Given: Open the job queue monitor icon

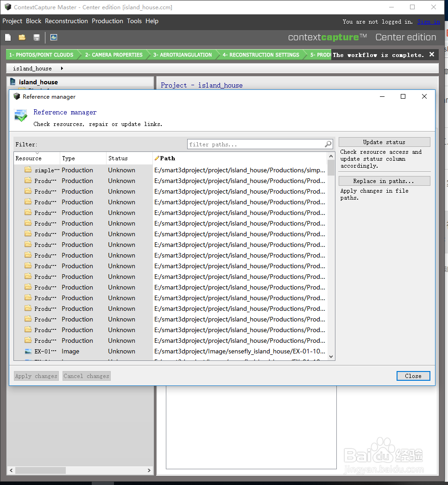Looking at the screenshot, I should tap(54, 38).
